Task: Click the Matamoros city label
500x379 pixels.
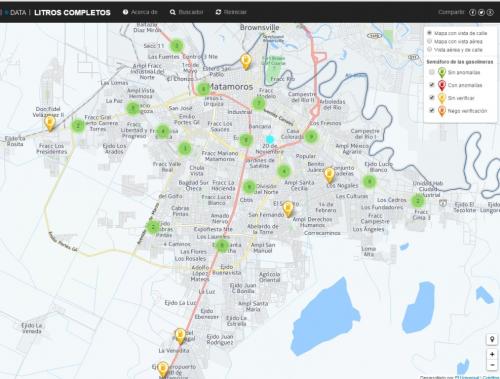Action: click(x=231, y=87)
